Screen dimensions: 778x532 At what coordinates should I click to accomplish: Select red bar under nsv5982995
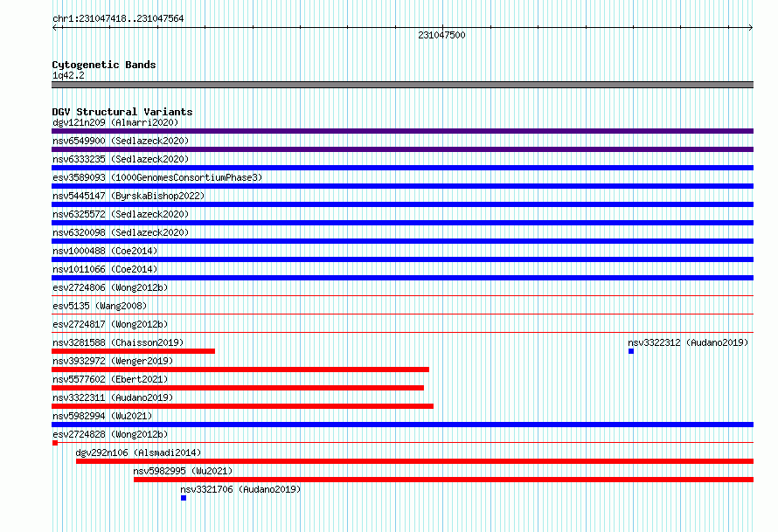(443, 480)
